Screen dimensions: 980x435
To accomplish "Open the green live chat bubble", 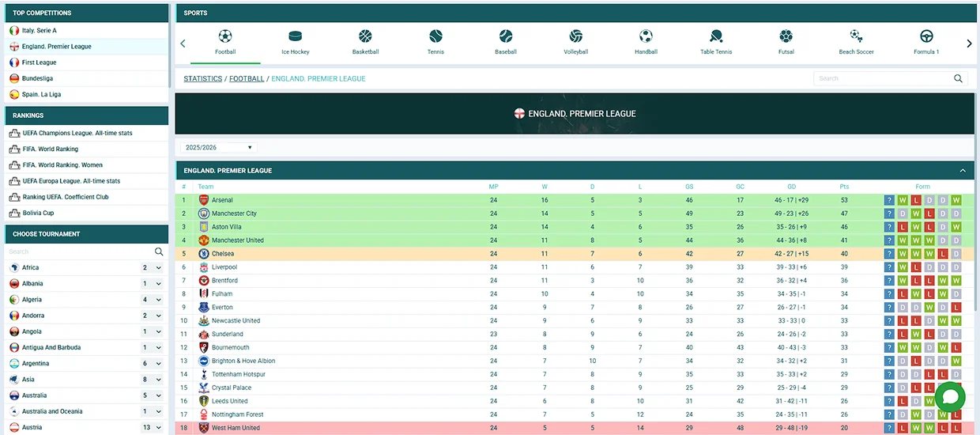I will pos(950,398).
